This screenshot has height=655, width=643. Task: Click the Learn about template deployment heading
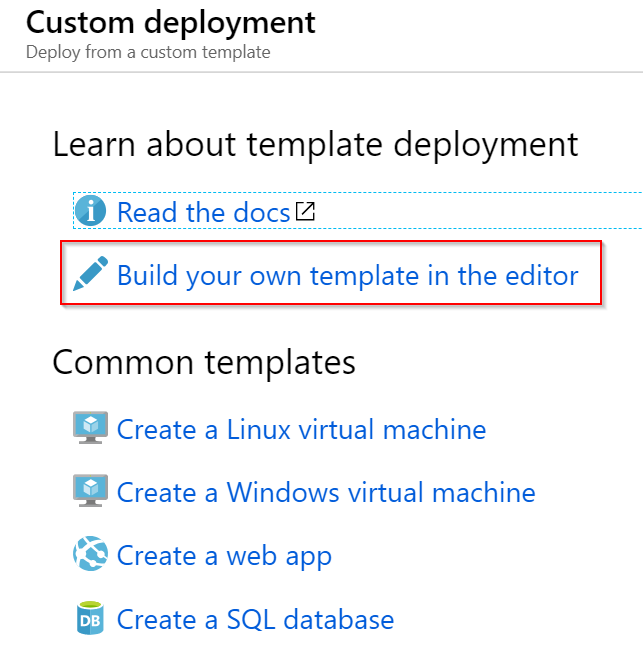click(315, 145)
